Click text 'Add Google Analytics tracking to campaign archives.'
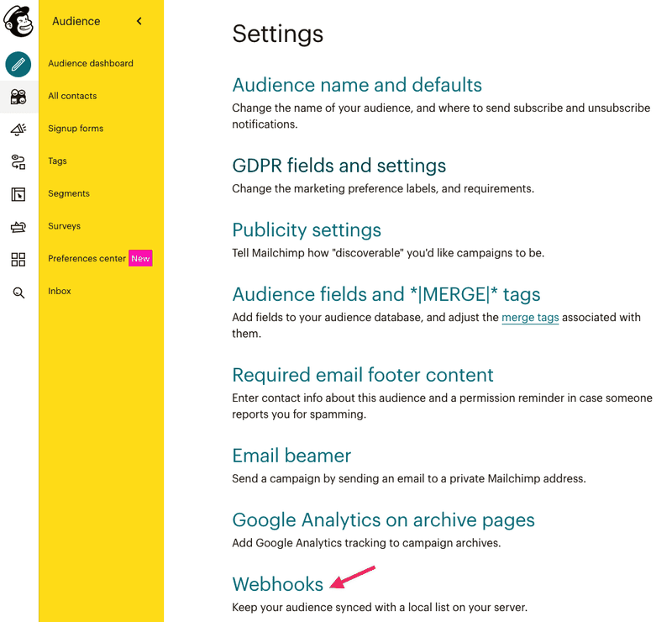 pos(366,543)
